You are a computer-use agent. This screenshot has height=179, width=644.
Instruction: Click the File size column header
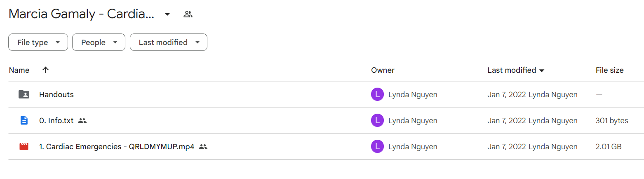(609, 70)
